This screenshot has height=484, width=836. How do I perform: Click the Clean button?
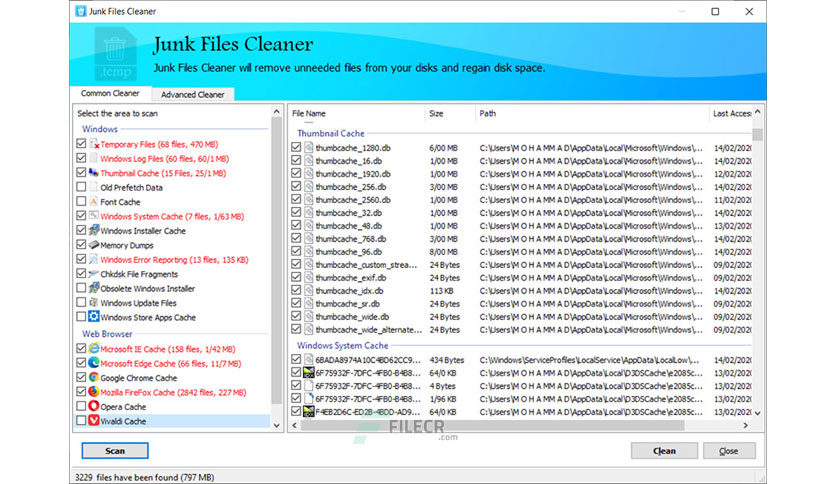coord(664,450)
